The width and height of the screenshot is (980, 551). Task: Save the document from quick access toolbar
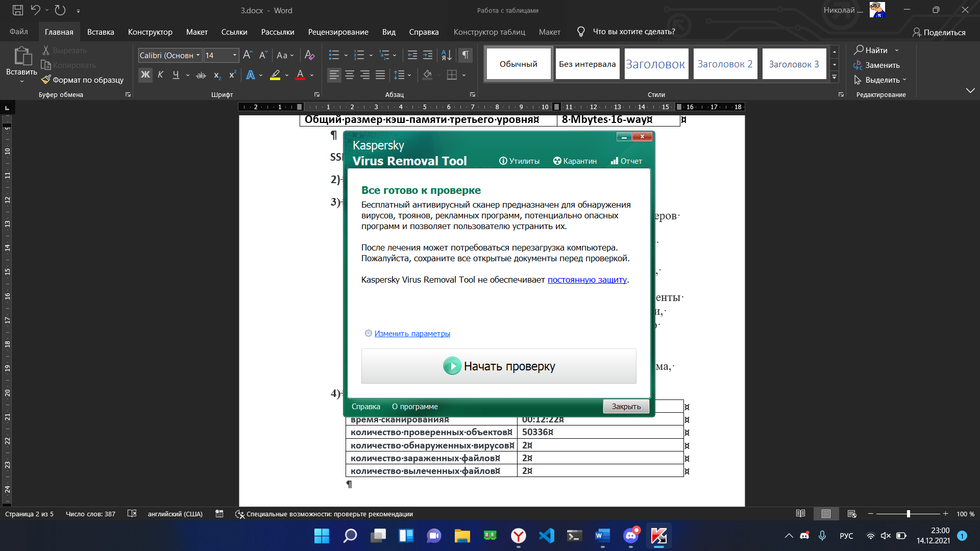18,10
